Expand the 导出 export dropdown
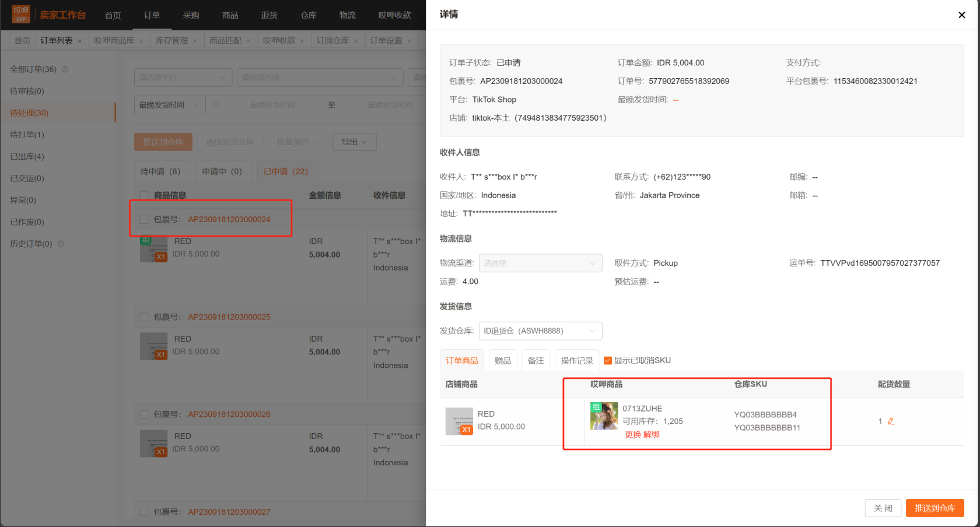Image resolution: width=980 pixels, height=527 pixels. (x=354, y=142)
